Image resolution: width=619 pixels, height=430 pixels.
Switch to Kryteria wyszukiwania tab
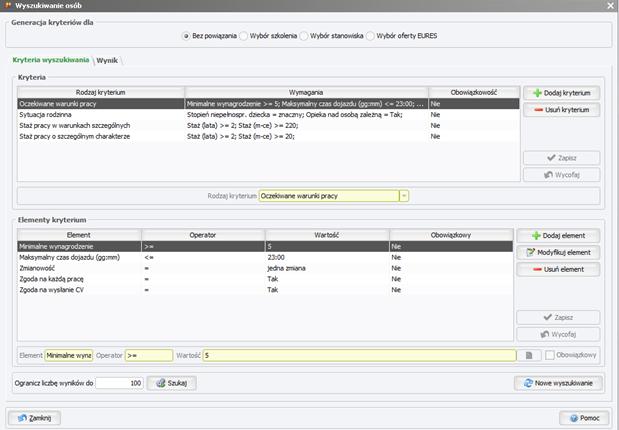[x=51, y=60]
